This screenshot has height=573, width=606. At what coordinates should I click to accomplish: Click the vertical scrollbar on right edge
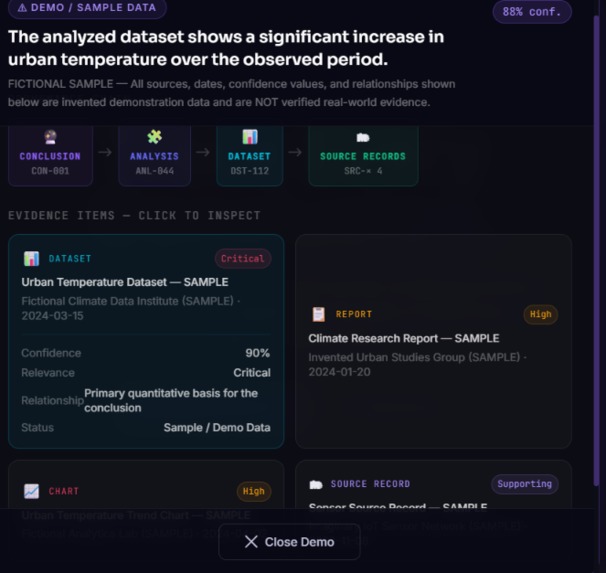[x=596, y=251]
